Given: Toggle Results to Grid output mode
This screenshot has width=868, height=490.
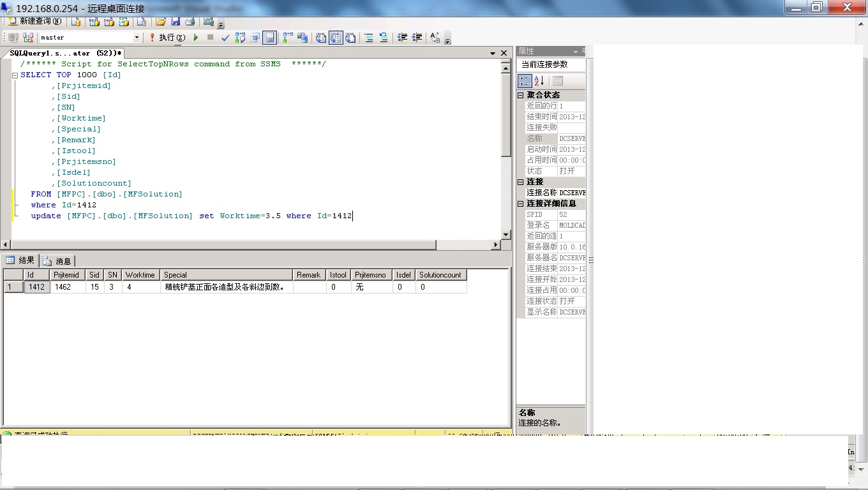Looking at the screenshot, I should [336, 38].
